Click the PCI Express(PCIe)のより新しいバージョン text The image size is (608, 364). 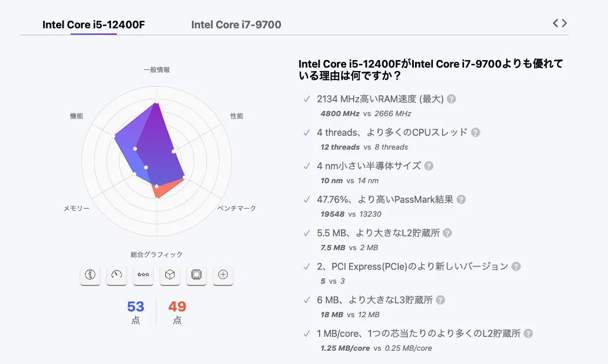pyautogui.click(x=420, y=266)
